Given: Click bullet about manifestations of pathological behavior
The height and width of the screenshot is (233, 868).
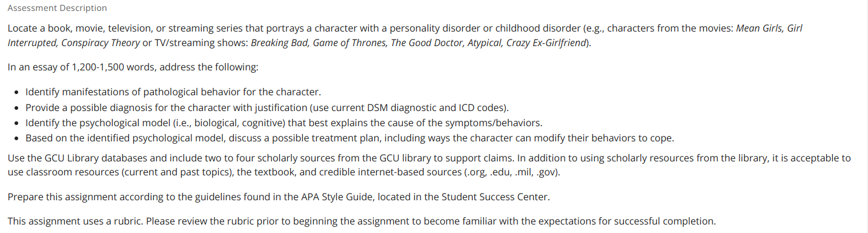Looking at the screenshot, I should click(x=173, y=92).
